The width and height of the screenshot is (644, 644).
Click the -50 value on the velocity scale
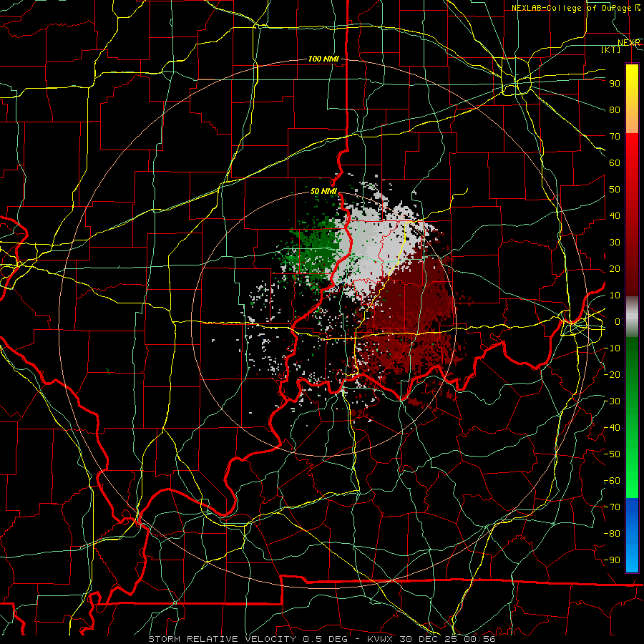[x=613, y=454]
